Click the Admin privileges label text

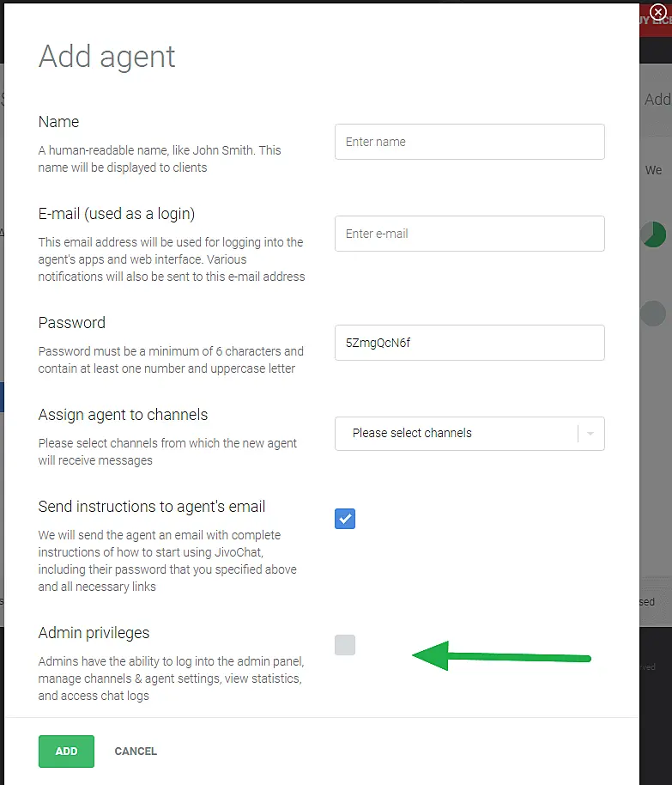94,633
